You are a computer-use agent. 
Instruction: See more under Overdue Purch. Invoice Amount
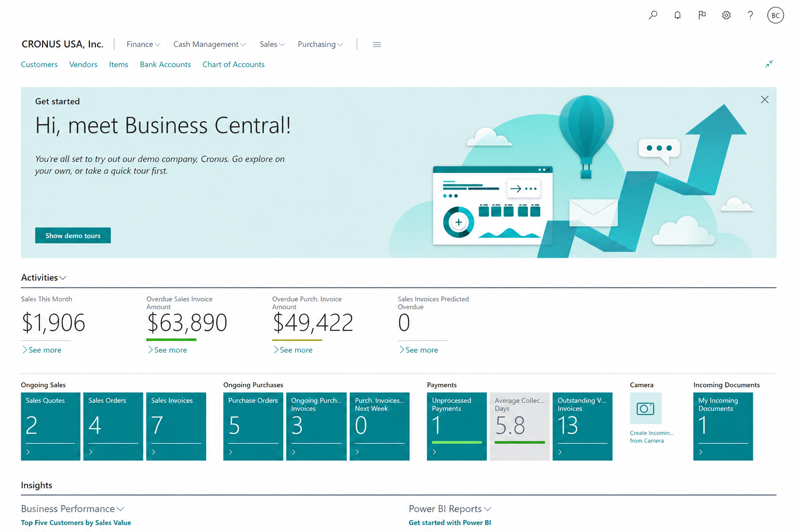[293, 350]
